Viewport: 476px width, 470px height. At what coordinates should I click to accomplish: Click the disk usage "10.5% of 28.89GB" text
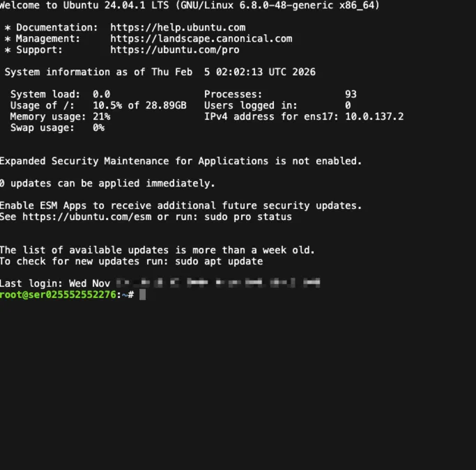[x=139, y=105]
